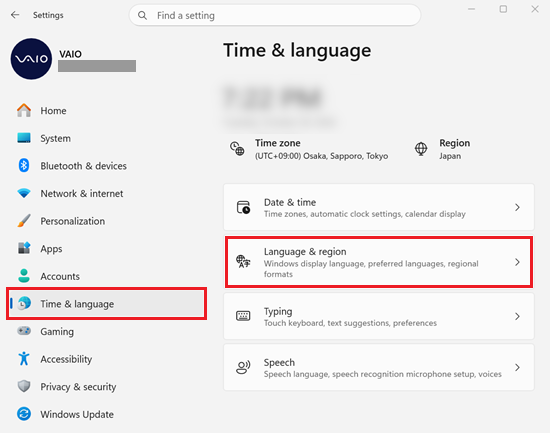The height and width of the screenshot is (433, 550).
Task: Expand the Typing chevron
Action: pos(517,316)
